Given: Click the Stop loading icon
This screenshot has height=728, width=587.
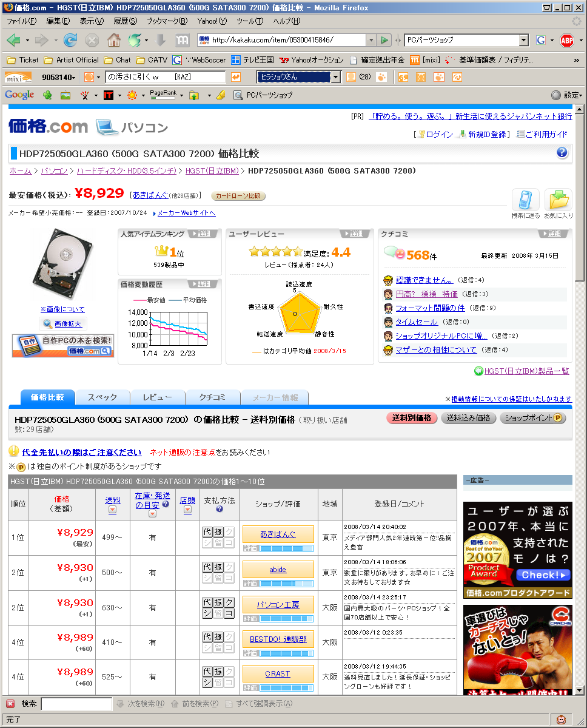Looking at the screenshot, I should 92,40.
